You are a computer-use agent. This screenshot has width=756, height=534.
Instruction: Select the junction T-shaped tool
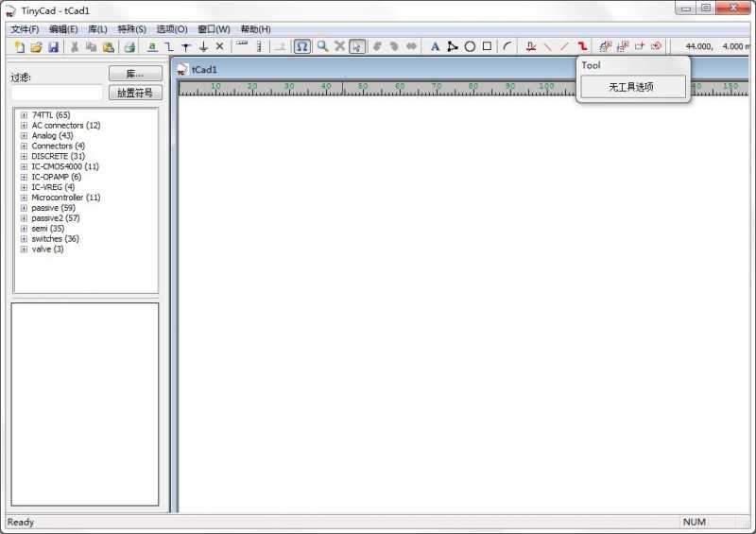(x=186, y=47)
